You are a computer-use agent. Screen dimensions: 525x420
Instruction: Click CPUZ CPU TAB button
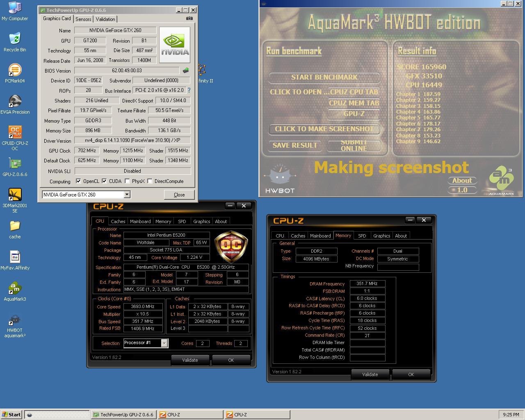[x=354, y=92]
